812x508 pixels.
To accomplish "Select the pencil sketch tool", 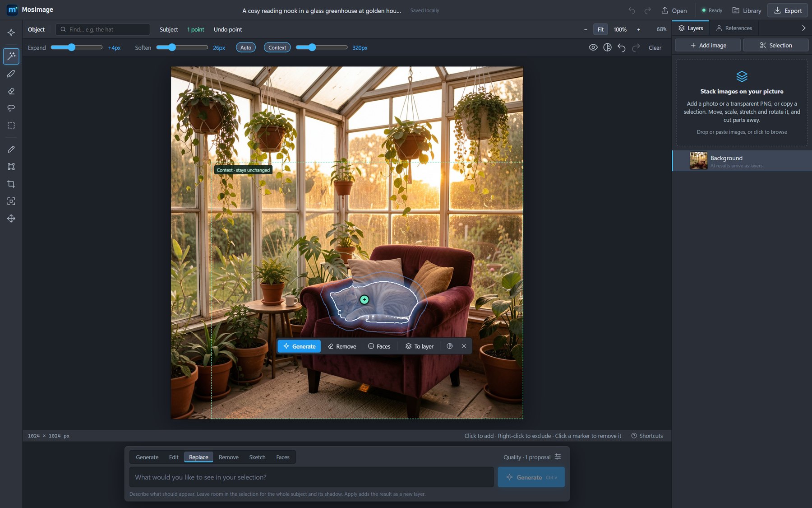I will point(11,149).
